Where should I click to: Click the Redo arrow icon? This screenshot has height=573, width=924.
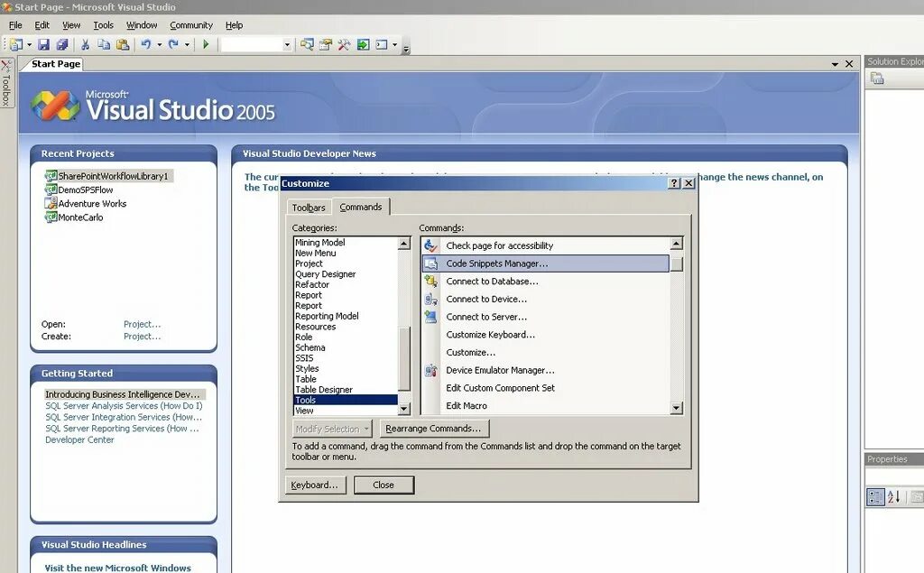pos(173,44)
